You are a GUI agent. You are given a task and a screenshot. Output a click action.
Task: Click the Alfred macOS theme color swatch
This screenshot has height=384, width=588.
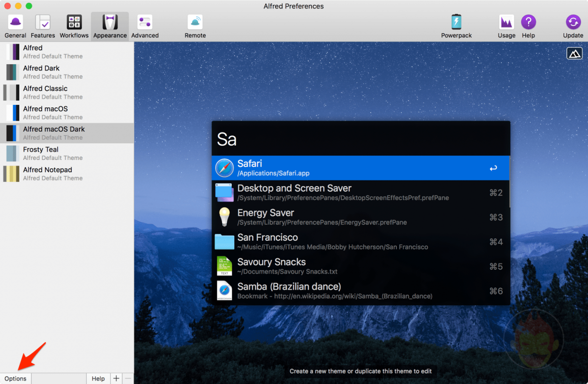[x=13, y=113]
